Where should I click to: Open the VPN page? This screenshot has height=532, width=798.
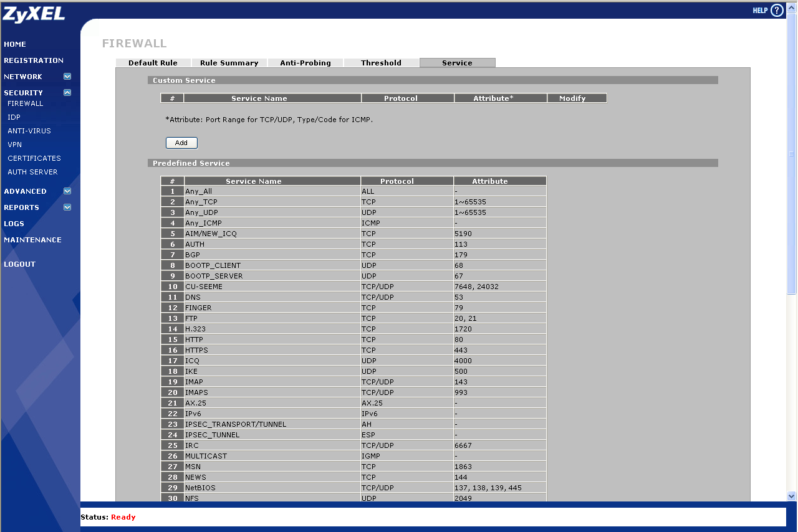click(14, 145)
